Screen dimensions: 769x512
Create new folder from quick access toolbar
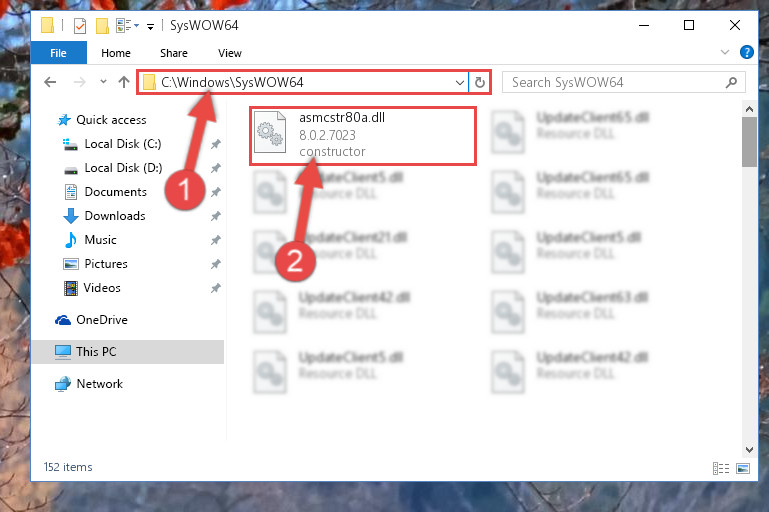(x=102, y=26)
